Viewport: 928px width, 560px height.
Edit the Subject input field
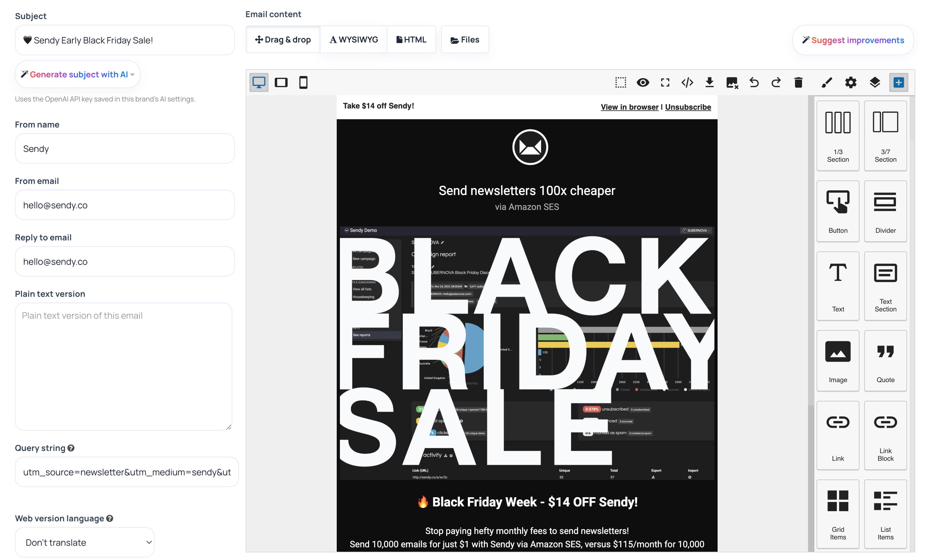(x=125, y=40)
